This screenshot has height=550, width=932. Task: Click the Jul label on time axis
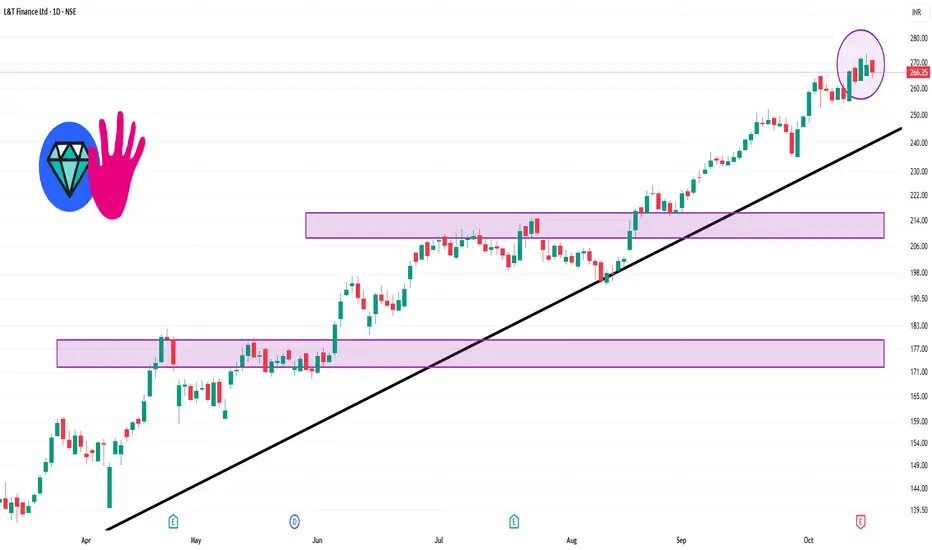(x=439, y=539)
